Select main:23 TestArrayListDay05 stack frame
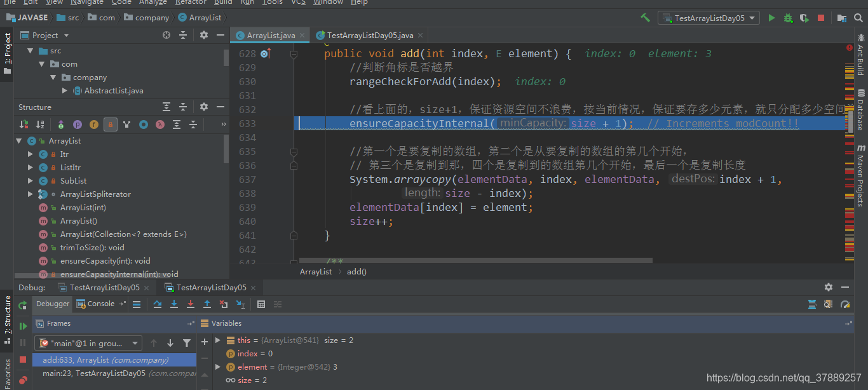This screenshot has height=390, width=868. pyautogui.click(x=114, y=373)
